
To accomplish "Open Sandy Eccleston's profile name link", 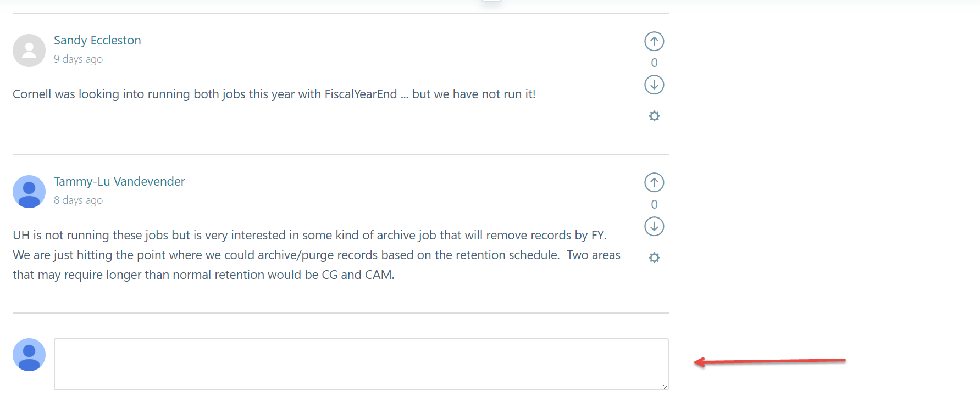I will (x=97, y=41).
